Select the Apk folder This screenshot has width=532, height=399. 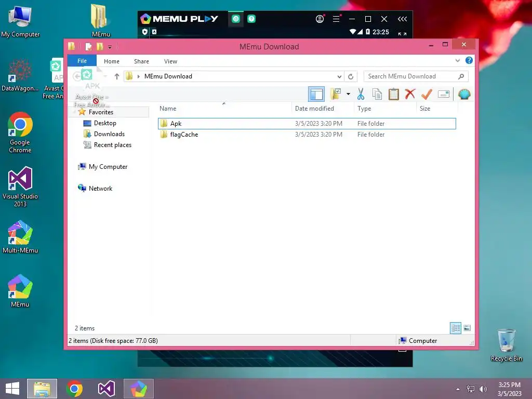tap(307, 124)
